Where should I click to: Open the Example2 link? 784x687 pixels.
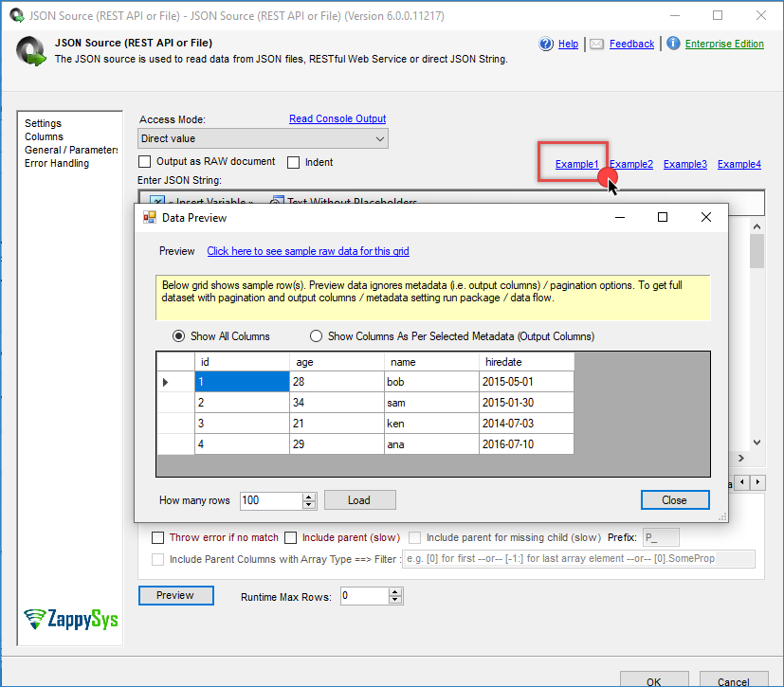[630, 164]
